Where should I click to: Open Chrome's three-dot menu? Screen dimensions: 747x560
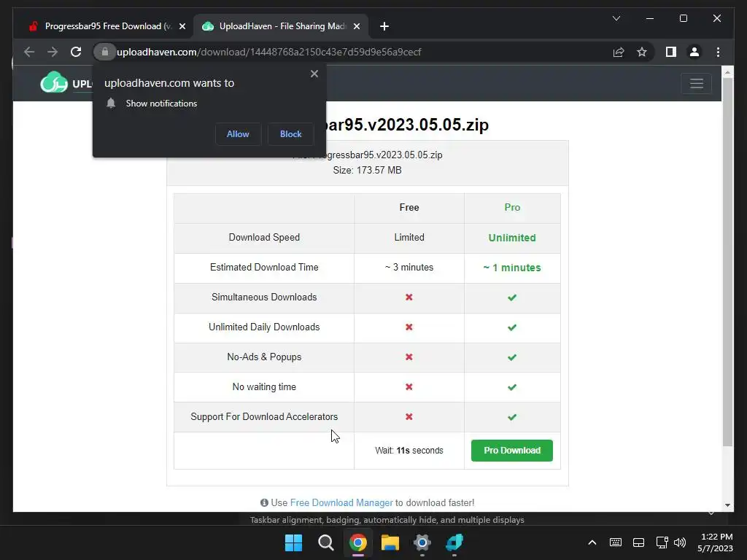(718, 52)
